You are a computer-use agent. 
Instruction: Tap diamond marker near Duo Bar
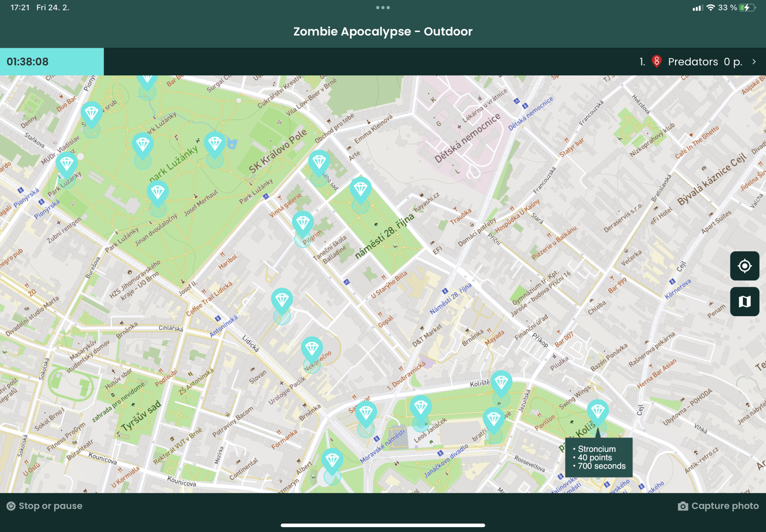91,114
